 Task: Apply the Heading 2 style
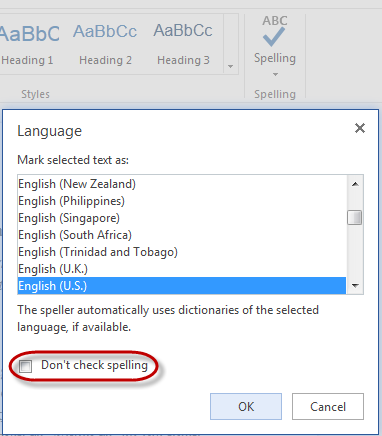pos(105,43)
